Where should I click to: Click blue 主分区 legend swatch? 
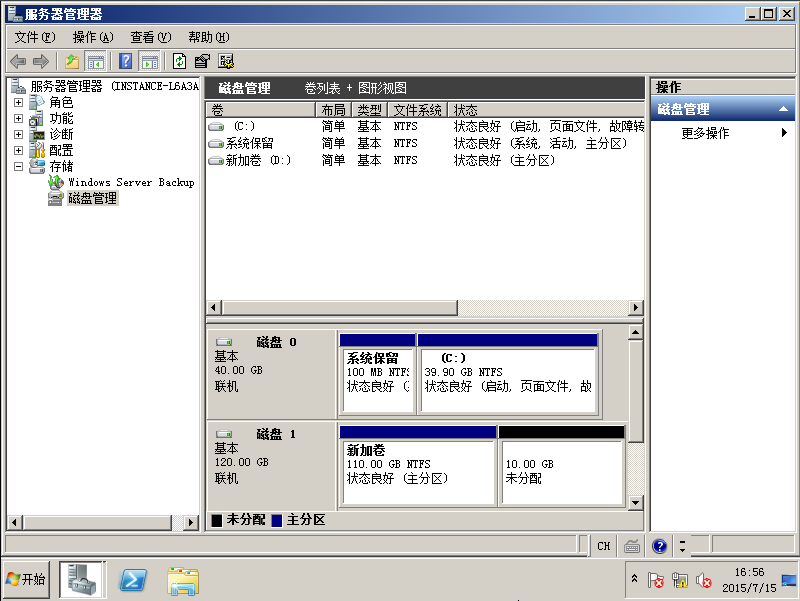[x=277, y=520]
